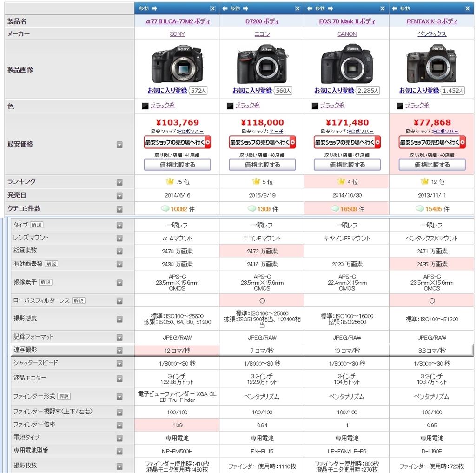Screen dimensions: 476x473
Task: Open タイプ row dropdown arrow
Action: (119, 226)
